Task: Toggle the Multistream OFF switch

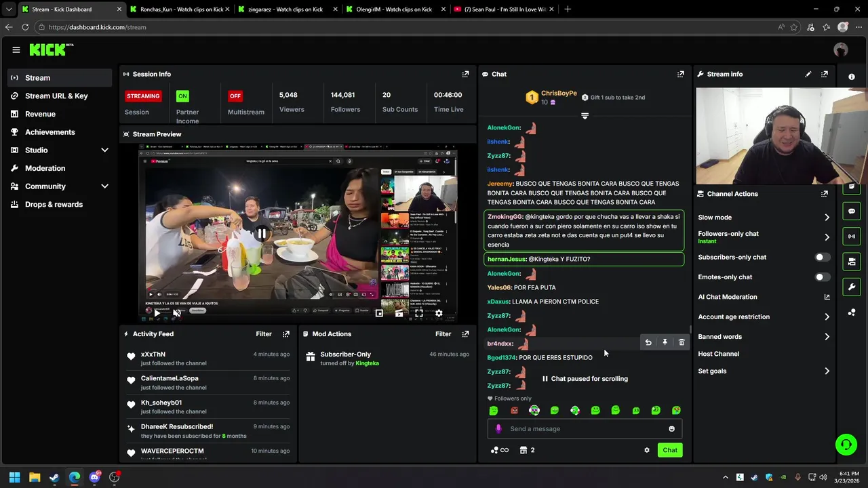Action: (235, 96)
